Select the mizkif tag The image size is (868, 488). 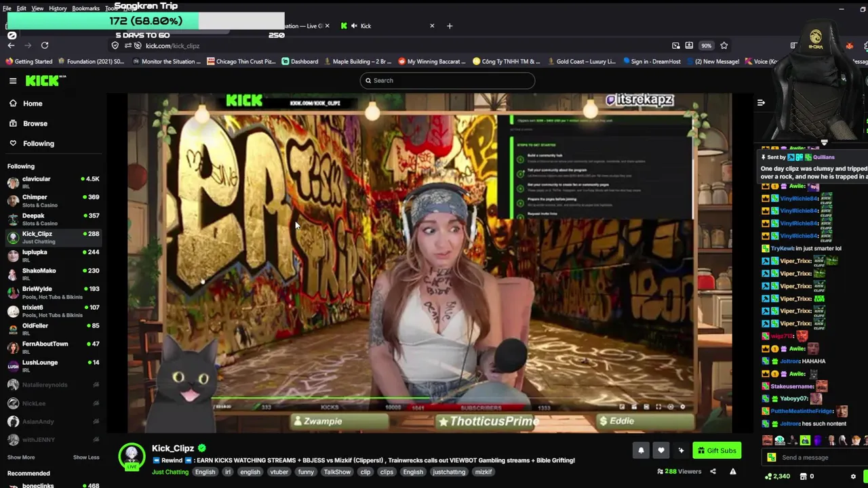(484, 472)
